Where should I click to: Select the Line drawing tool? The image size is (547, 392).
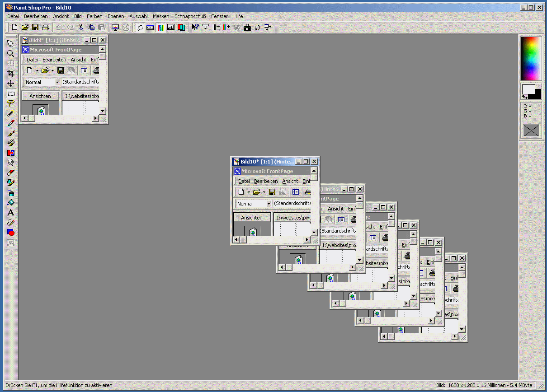click(x=11, y=222)
